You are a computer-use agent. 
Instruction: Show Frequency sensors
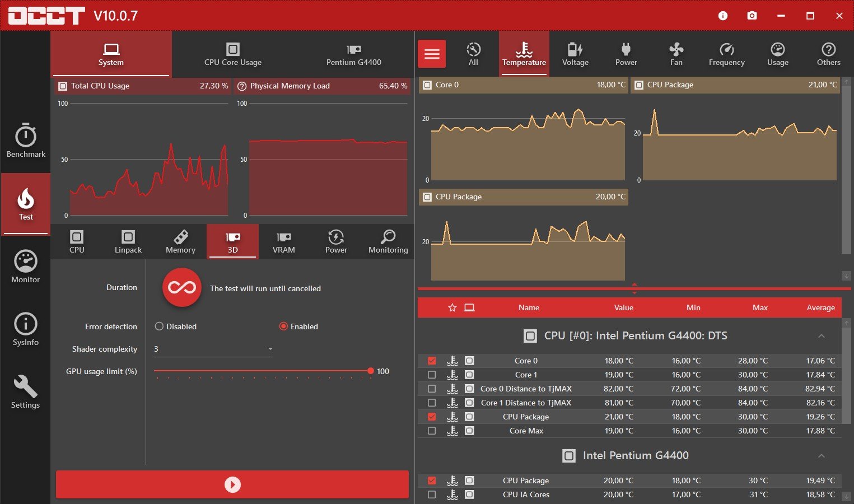[x=727, y=54]
